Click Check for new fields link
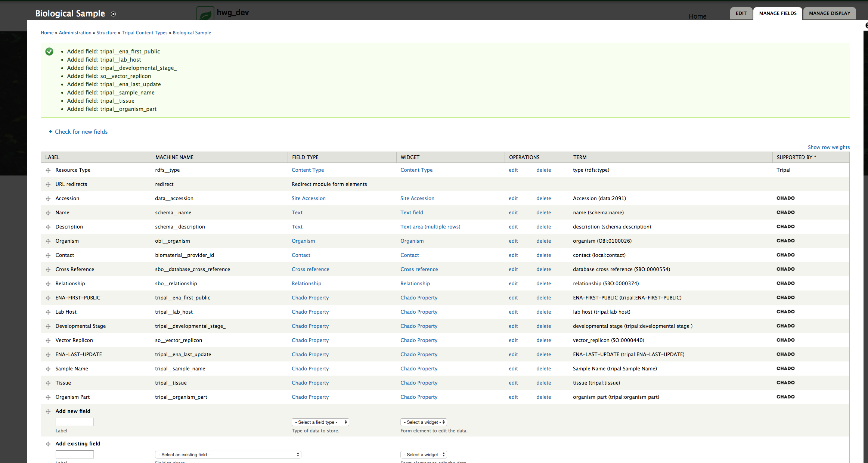Image resolution: width=868 pixels, height=463 pixels. tap(81, 132)
